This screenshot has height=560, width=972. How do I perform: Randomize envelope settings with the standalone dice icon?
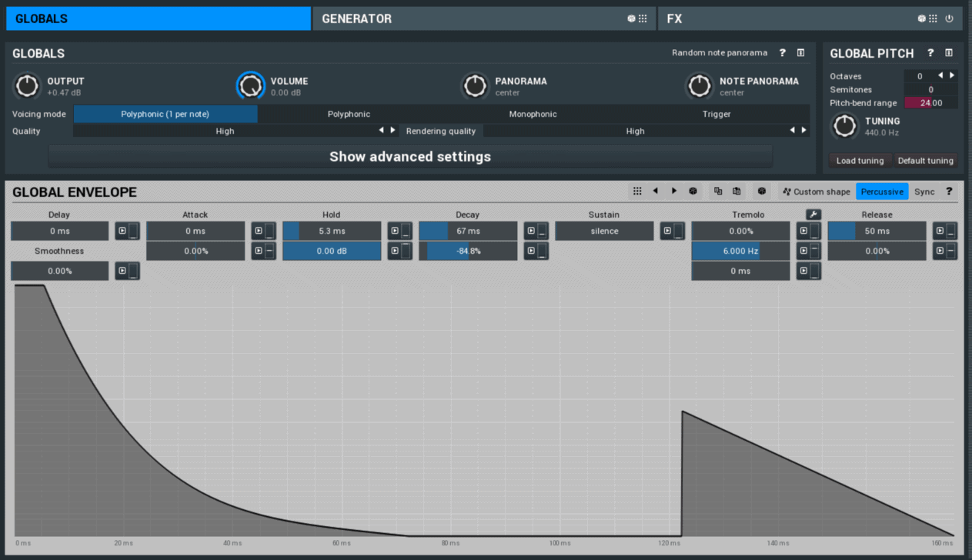point(762,192)
